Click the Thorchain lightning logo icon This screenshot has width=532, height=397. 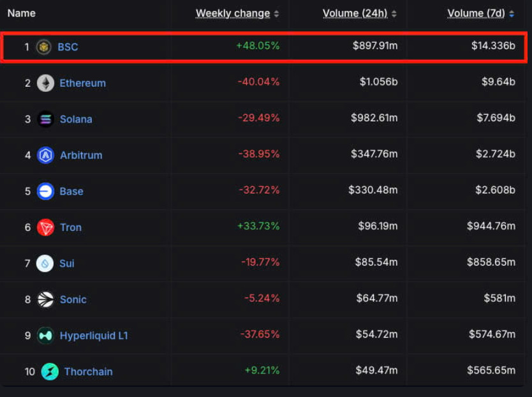click(x=50, y=371)
